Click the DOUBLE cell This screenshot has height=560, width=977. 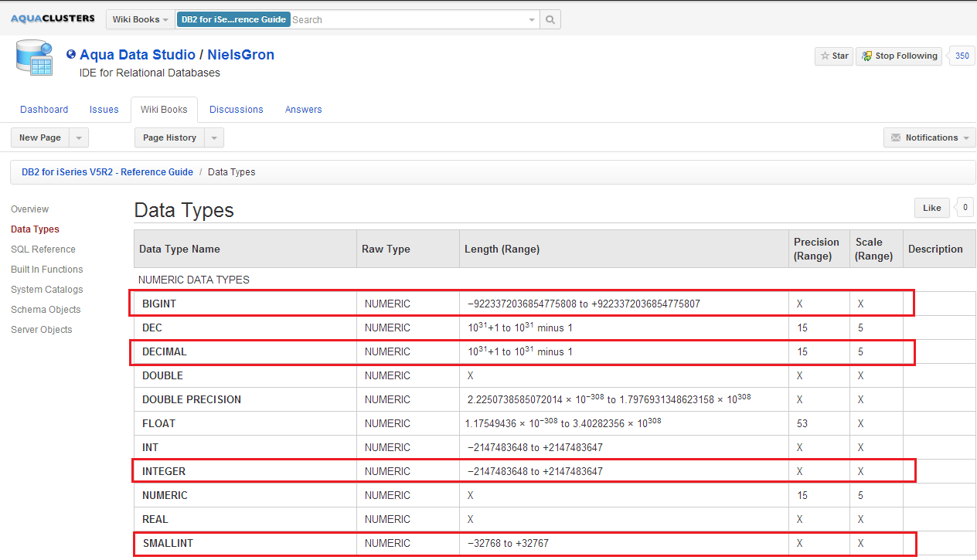(245, 375)
